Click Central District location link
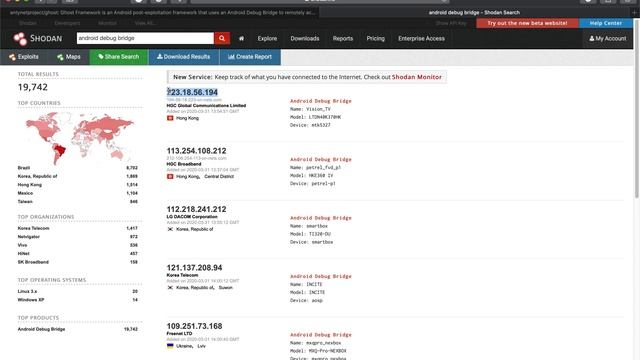640x360 pixels. 219,176
